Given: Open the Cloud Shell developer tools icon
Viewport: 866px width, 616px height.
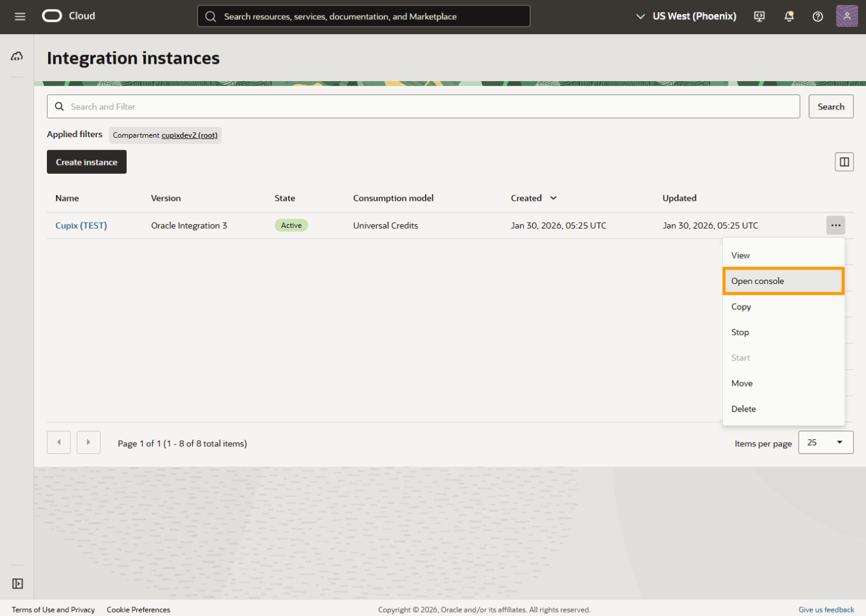Looking at the screenshot, I should (760, 16).
